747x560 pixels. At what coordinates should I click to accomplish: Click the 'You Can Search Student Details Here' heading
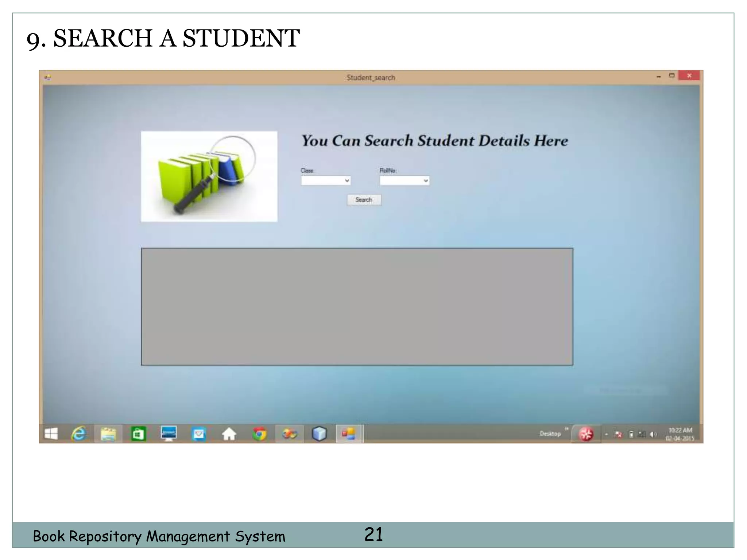click(x=435, y=141)
